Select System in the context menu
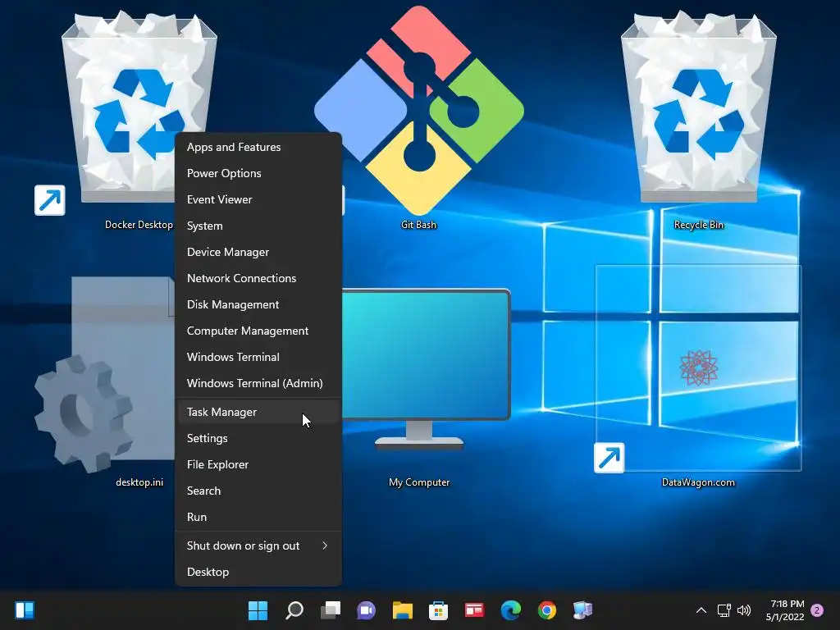Viewport: 840px width, 630px height. click(x=258, y=226)
